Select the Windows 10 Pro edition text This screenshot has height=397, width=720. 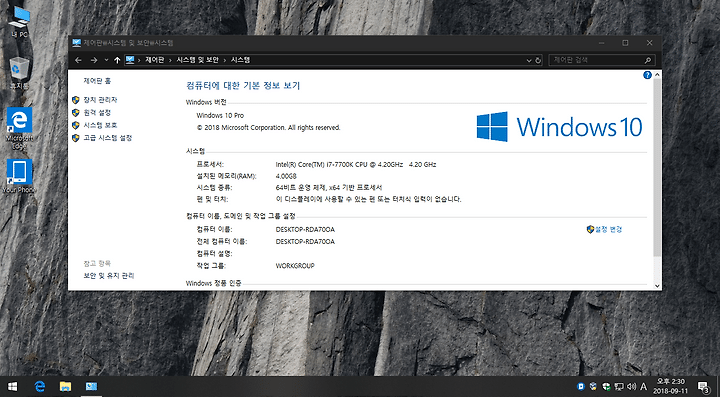tap(220, 115)
